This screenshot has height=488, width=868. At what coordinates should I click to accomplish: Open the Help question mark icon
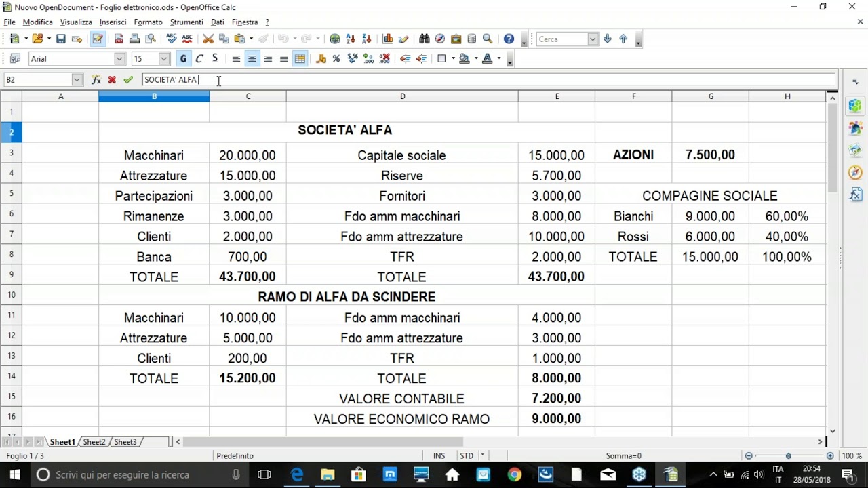click(509, 39)
